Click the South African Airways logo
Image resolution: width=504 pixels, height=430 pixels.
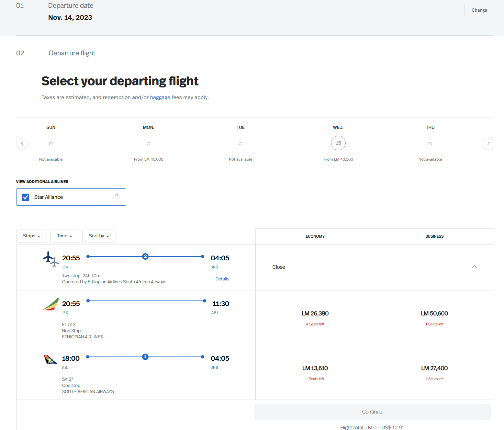(50, 359)
